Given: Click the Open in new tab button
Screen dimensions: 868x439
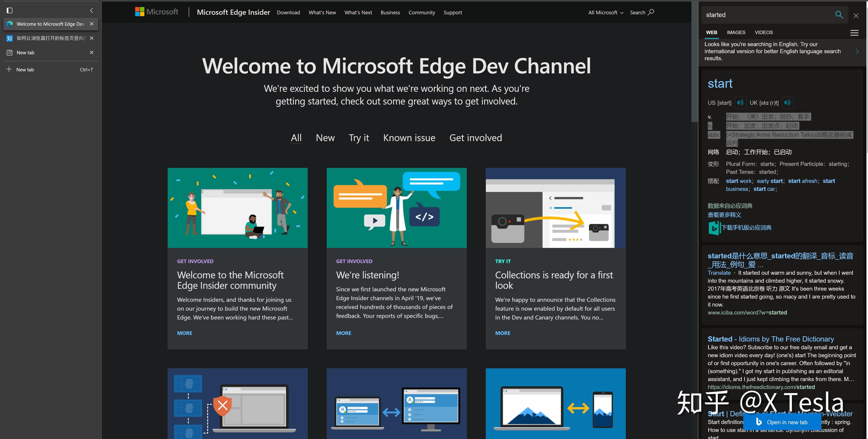Looking at the screenshot, I should (782, 422).
